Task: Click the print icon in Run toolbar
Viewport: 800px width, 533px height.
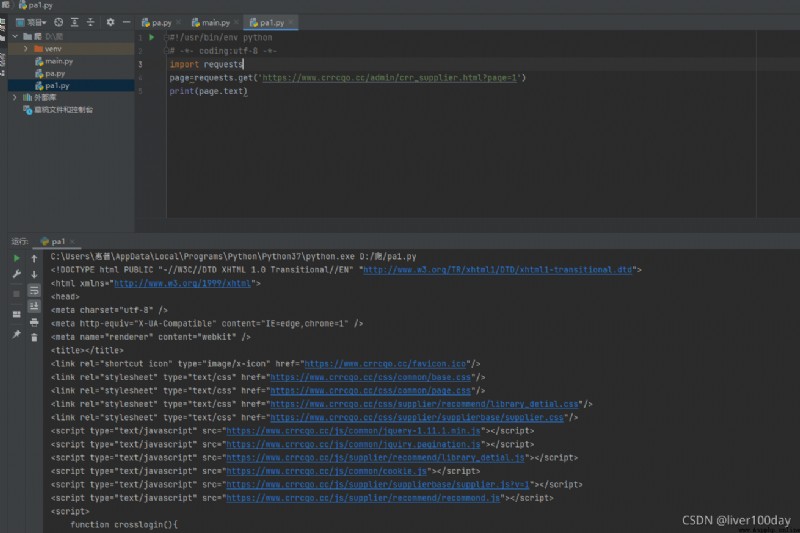Action: tap(34, 322)
